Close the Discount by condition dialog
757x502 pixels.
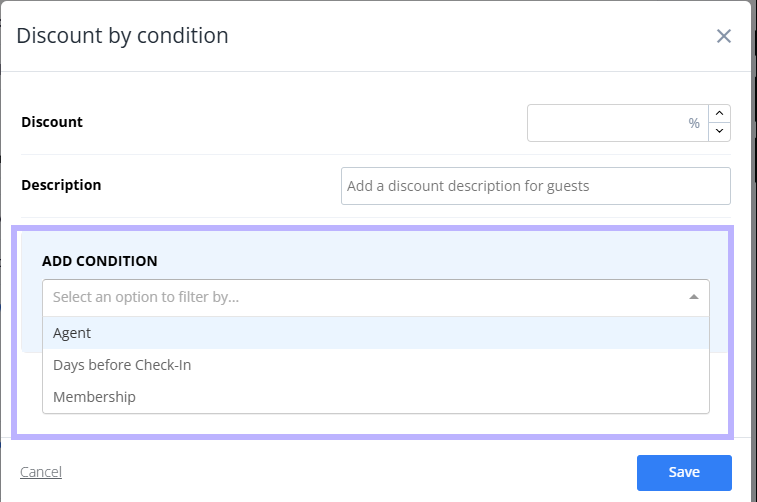point(723,36)
